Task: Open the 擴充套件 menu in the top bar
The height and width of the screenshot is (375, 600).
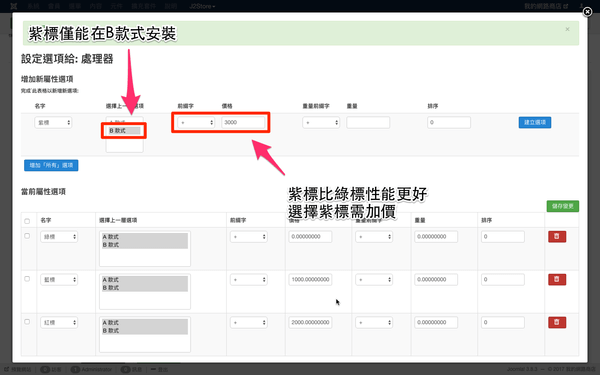Action: pos(143,6)
